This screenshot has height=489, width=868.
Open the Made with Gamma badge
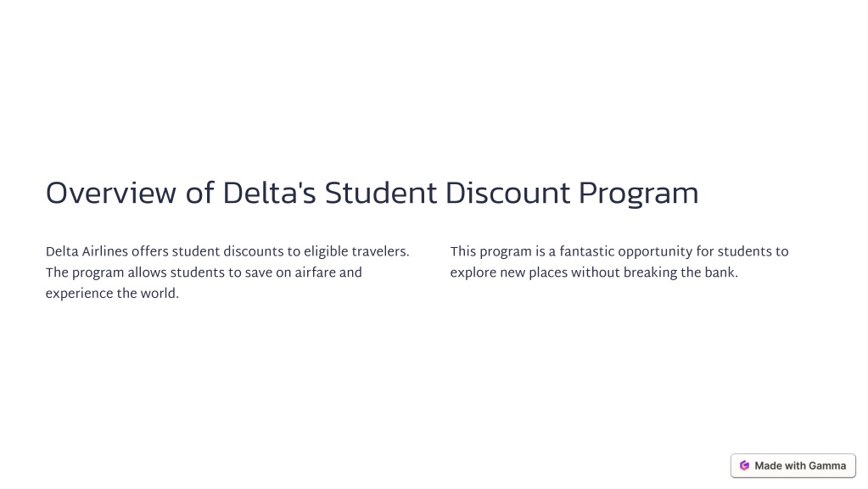click(792, 466)
